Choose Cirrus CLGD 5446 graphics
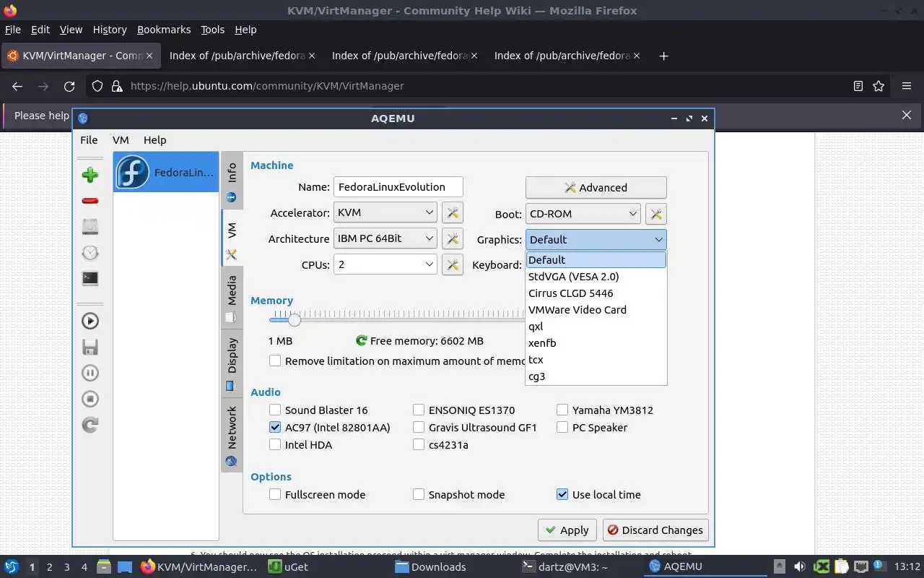Image resolution: width=924 pixels, height=578 pixels. click(596, 293)
